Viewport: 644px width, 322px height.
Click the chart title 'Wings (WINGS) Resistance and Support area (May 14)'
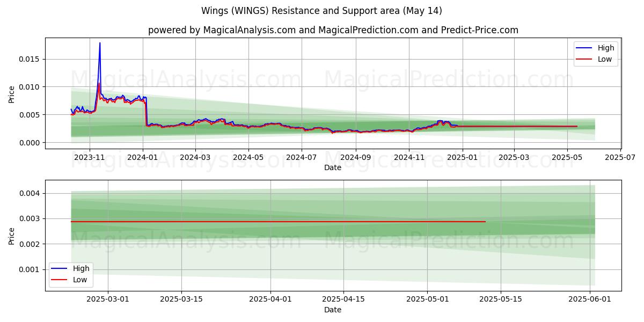pos(322,11)
